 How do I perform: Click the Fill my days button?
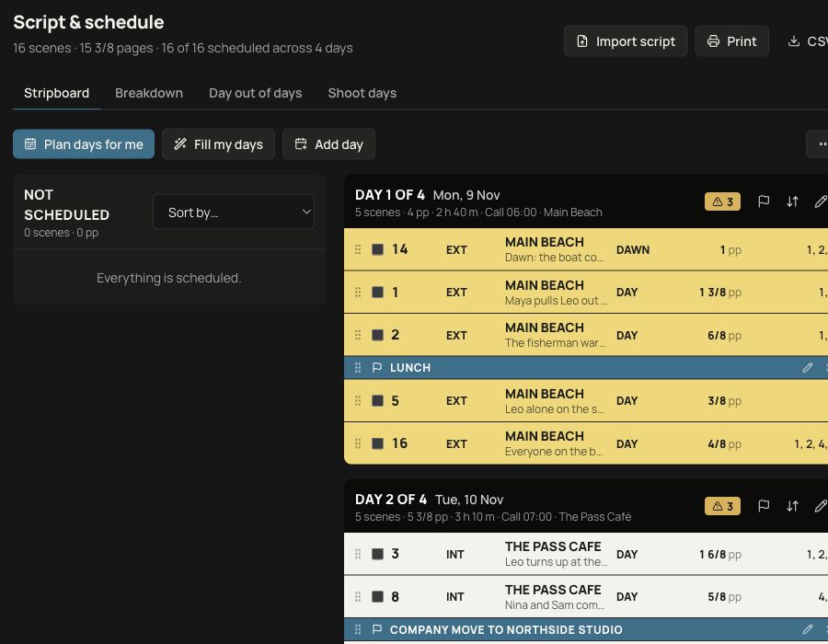[218, 144]
